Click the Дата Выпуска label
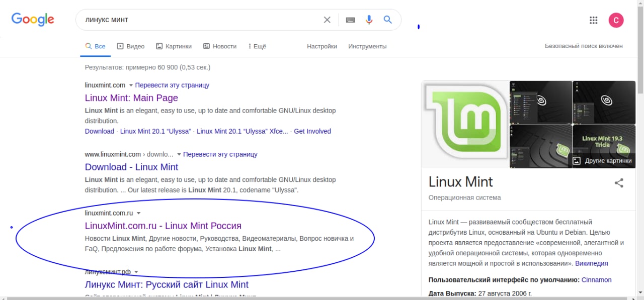 [452, 293]
